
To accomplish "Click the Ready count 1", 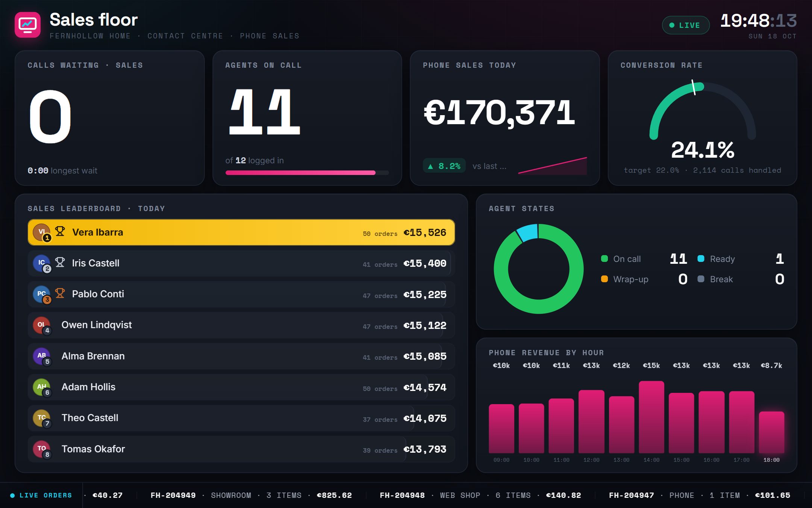I will pos(780,259).
